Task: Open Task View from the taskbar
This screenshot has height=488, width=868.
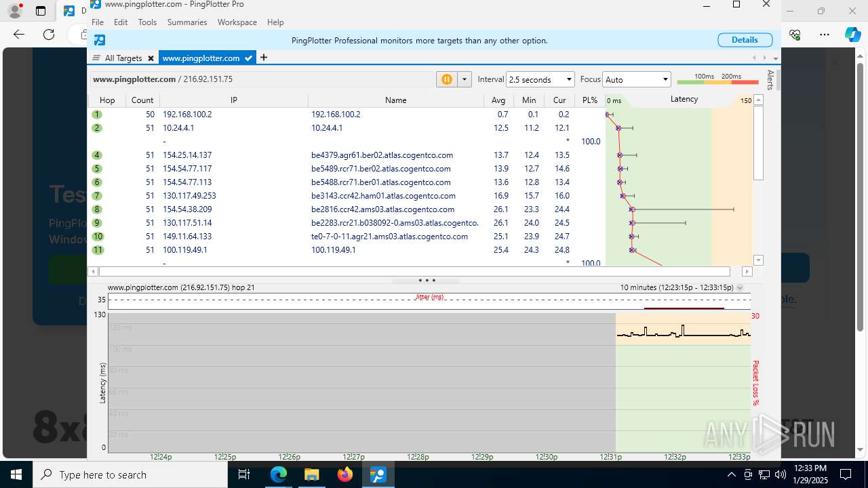Action: tap(245, 474)
